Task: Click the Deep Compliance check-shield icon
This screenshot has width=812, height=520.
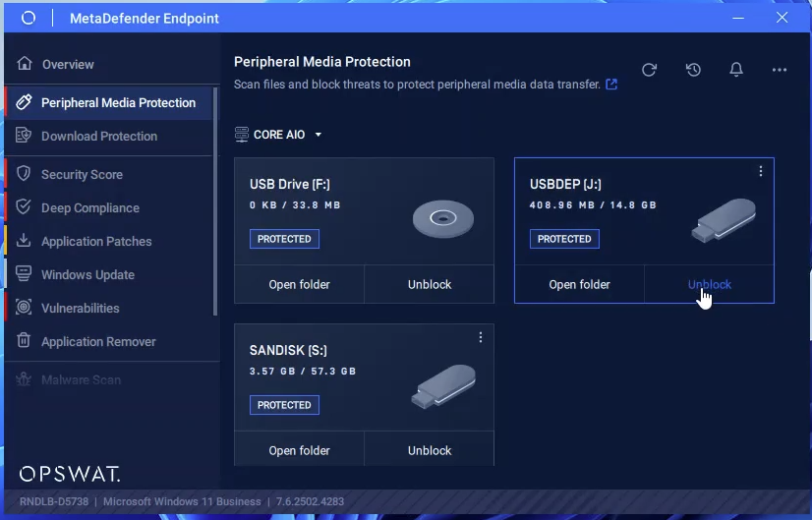Action: pos(24,206)
